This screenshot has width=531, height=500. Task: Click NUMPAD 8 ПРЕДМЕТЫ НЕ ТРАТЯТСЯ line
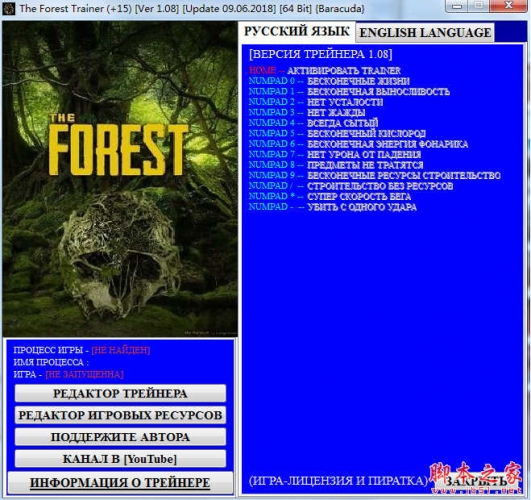click(336, 165)
